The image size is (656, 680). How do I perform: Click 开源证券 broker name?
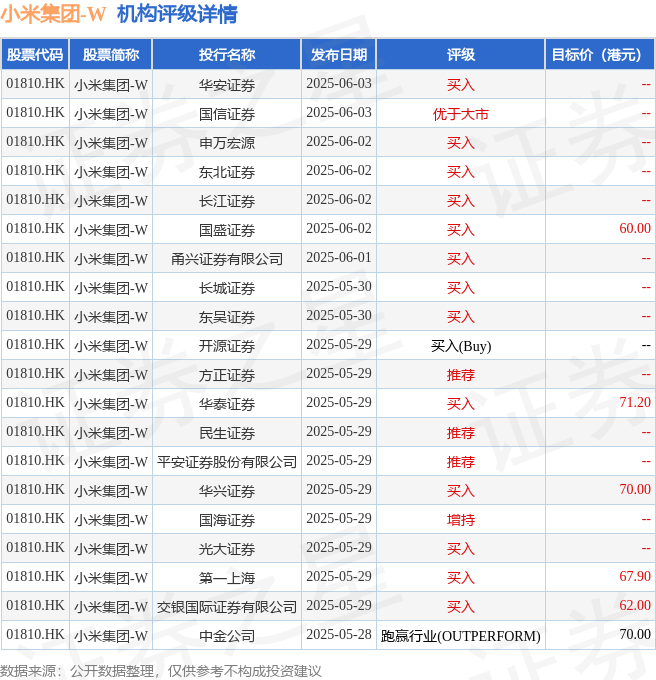click(227, 346)
